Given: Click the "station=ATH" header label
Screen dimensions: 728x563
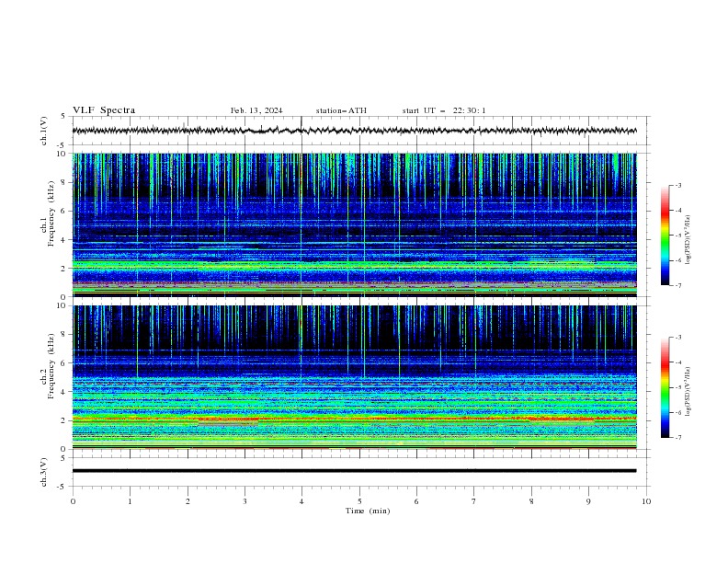Looking at the screenshot, I should [341, 110].
